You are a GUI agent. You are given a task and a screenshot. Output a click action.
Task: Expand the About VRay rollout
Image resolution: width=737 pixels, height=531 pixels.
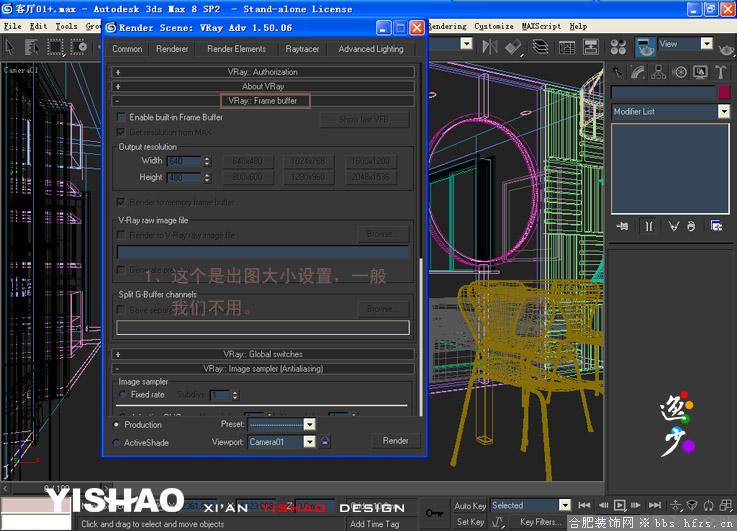[x=263, y=86]
